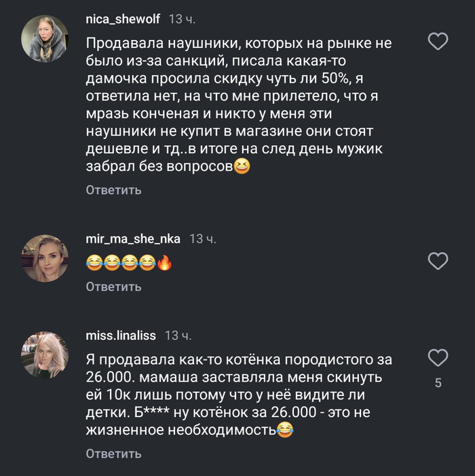Like the comment by nica_shewolf

(439, 42)
